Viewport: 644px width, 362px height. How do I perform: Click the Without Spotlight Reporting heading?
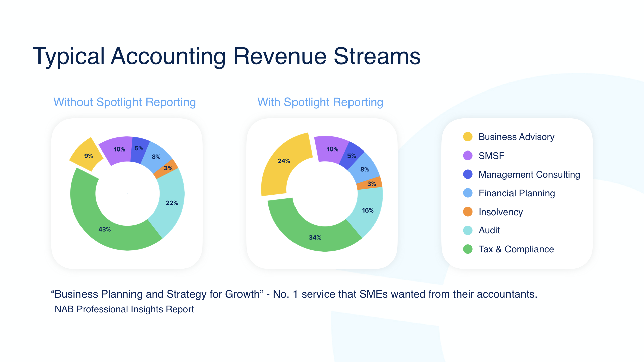[x=124, y=102]
